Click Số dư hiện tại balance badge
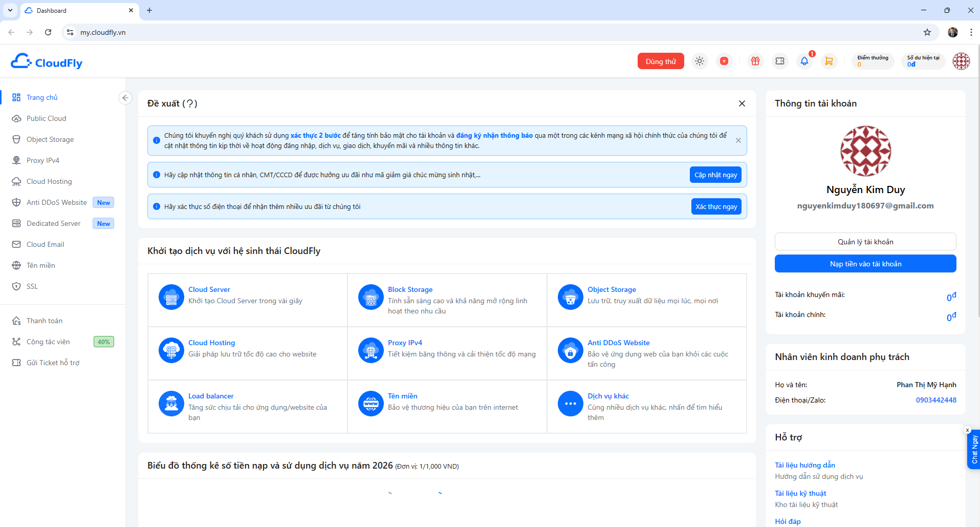Viewport: 980px width, 527px height. coord(923,61)
